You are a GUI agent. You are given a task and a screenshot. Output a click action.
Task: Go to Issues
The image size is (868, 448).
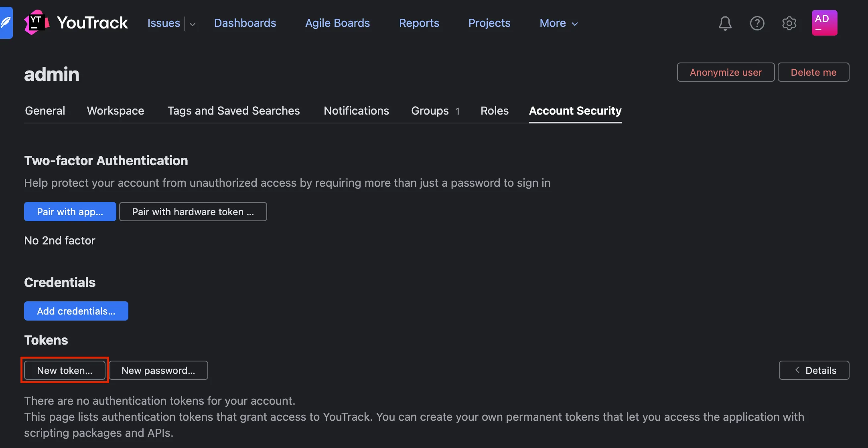164,23
